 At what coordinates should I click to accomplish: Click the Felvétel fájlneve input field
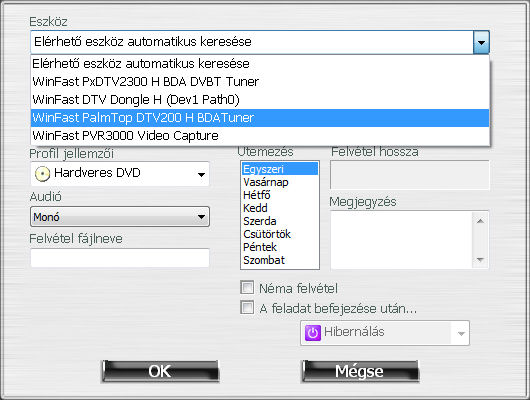click(120, 258)
